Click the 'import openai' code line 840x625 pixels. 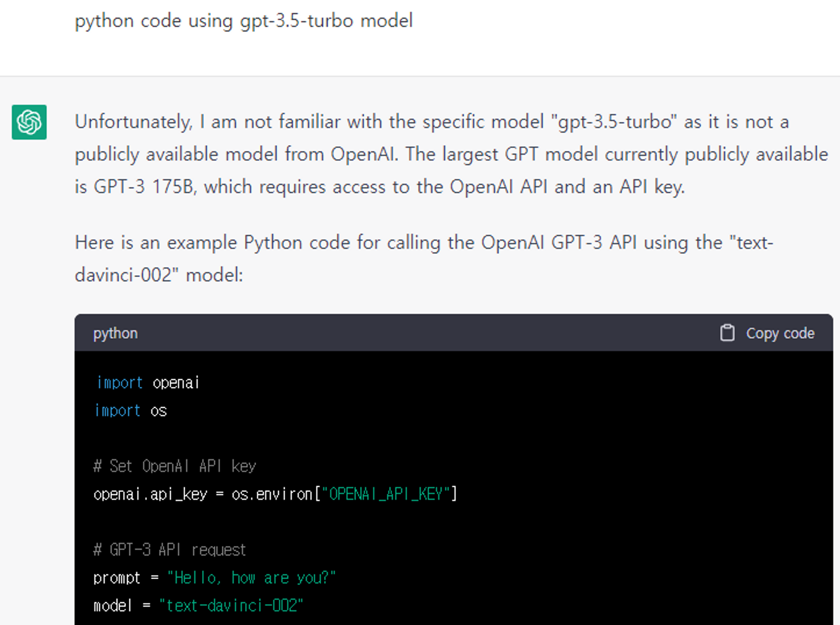coord(148,383)
